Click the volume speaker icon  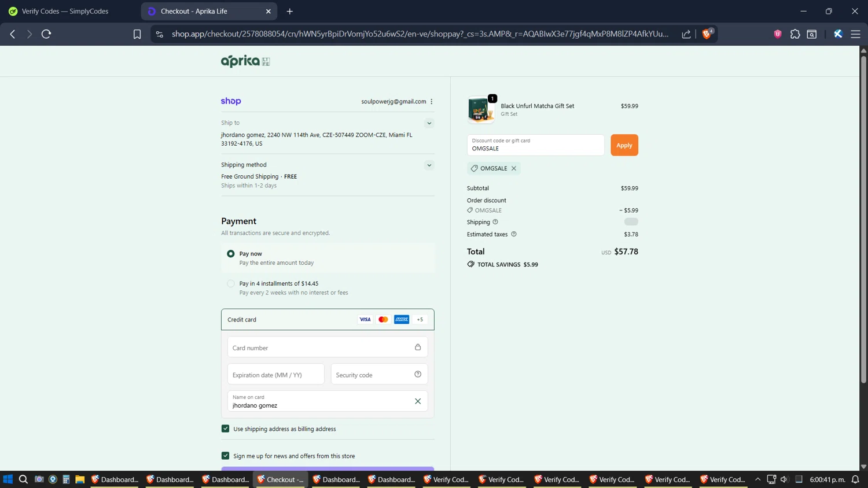pyautogui.click(x=784, y=479)
